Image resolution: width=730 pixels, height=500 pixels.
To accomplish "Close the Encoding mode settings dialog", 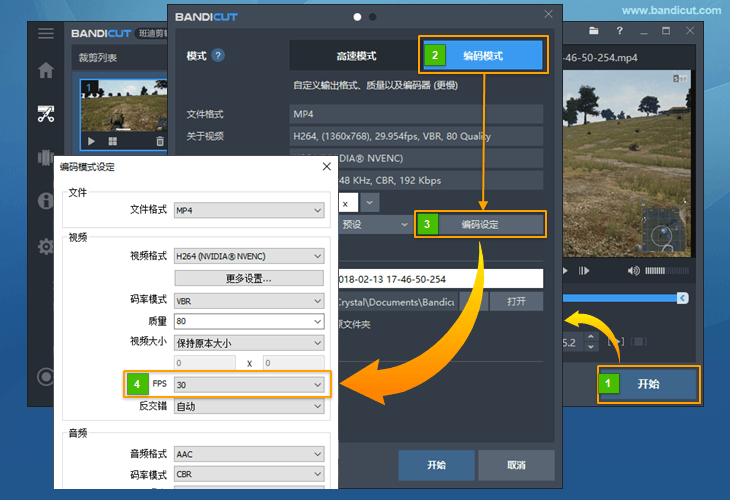I will pyautogui.click(x=327, y=166).
